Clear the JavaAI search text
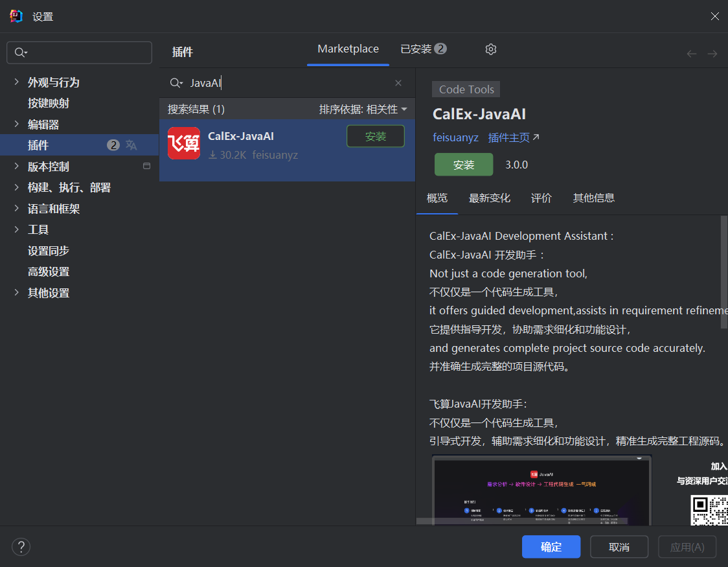 point(398,83)
